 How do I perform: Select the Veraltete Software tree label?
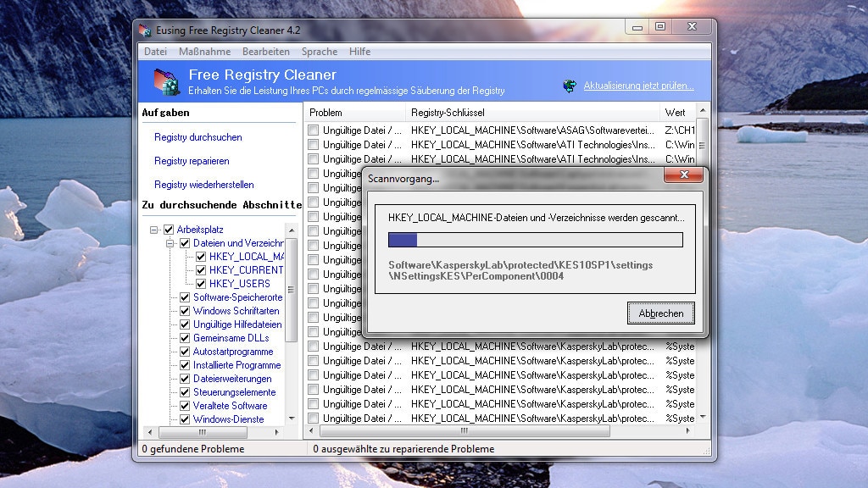[230, 406]
